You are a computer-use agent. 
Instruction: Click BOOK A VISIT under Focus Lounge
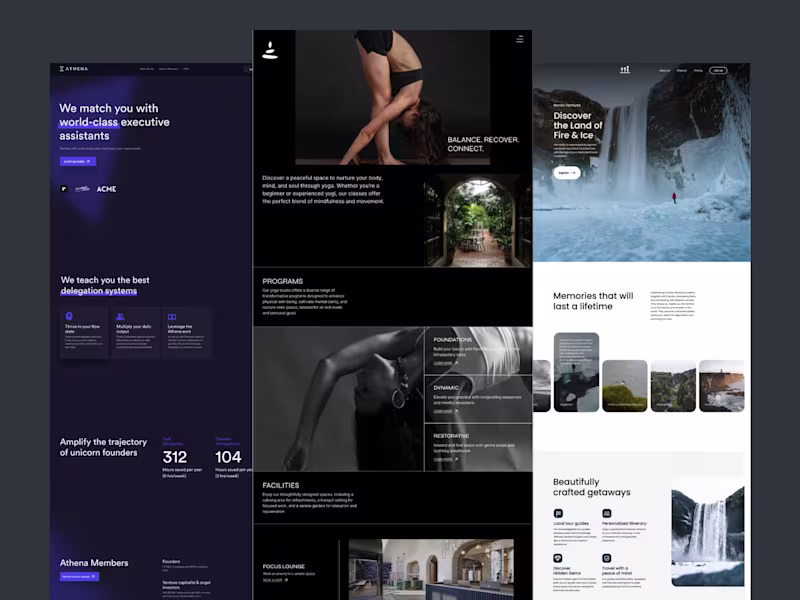272,580
